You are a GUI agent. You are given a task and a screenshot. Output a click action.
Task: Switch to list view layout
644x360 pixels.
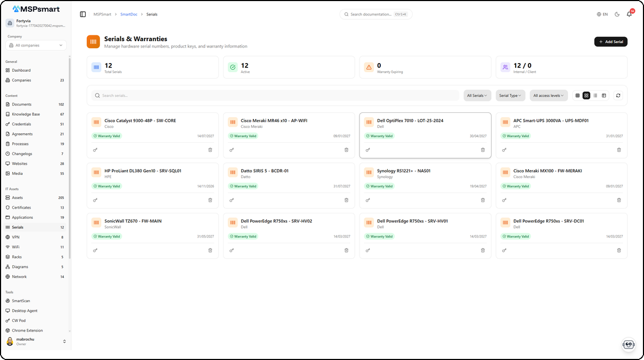(595, 96)
